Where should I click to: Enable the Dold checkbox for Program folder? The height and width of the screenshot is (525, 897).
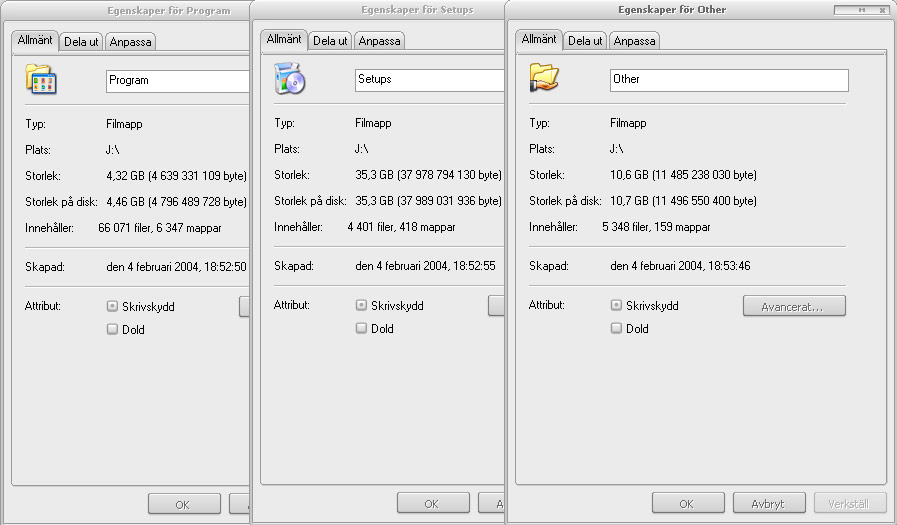coord(112,329)
